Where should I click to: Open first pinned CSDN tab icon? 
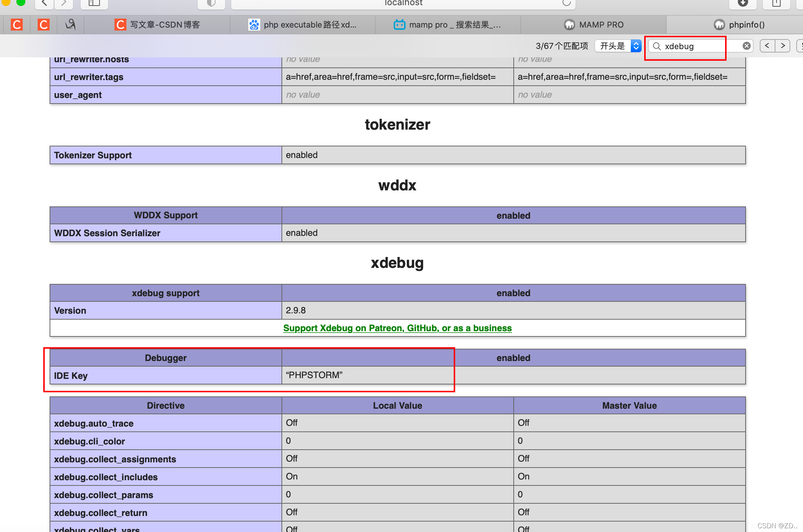pos(17,25)
